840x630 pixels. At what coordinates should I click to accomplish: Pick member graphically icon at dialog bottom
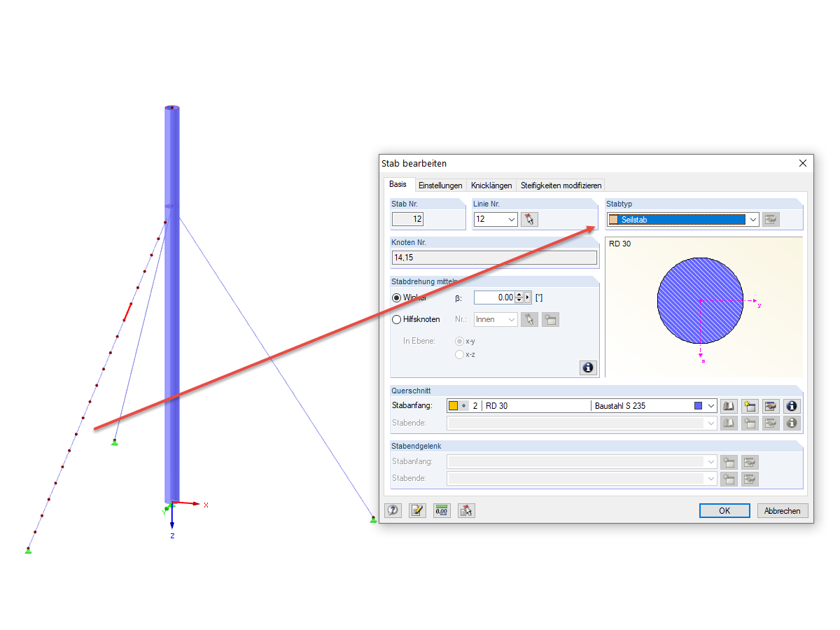[x=466, y=510]
